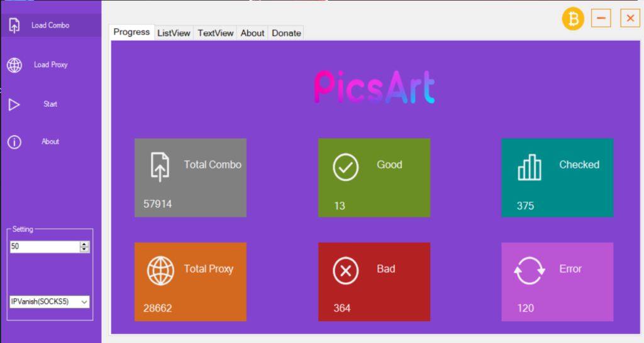This screenshot has height=343, width=644.
Task: Open the Donate tab
Action: coord(286,33)
